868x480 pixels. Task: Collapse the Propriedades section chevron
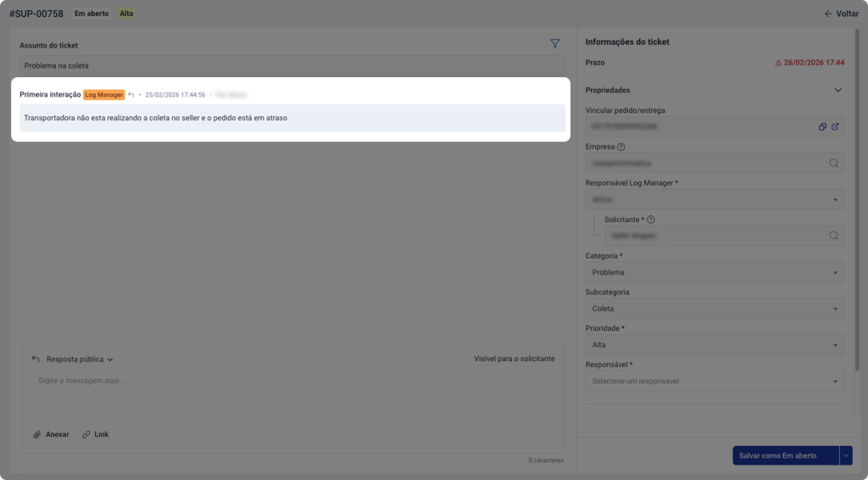(837, 90)
